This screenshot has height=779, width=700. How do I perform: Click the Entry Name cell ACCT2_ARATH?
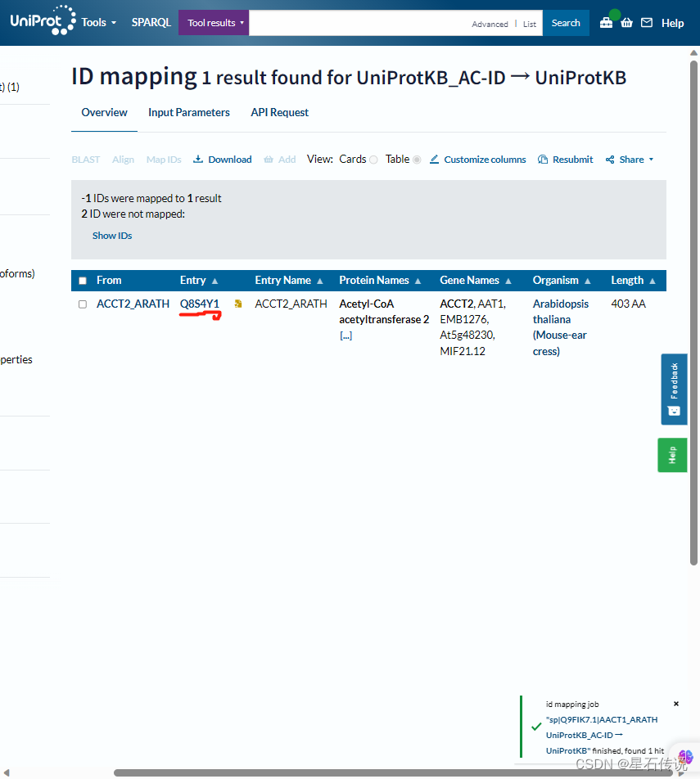click(x=291, y=304)
